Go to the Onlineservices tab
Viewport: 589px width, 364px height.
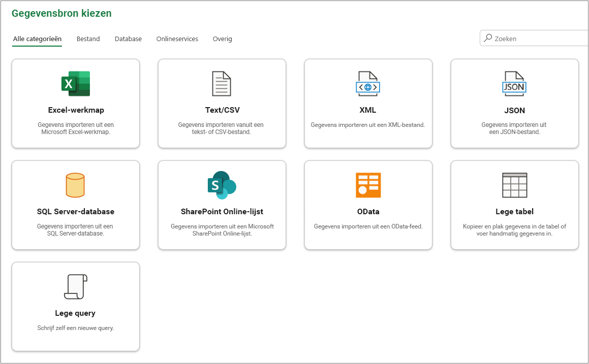pos(177,39)
